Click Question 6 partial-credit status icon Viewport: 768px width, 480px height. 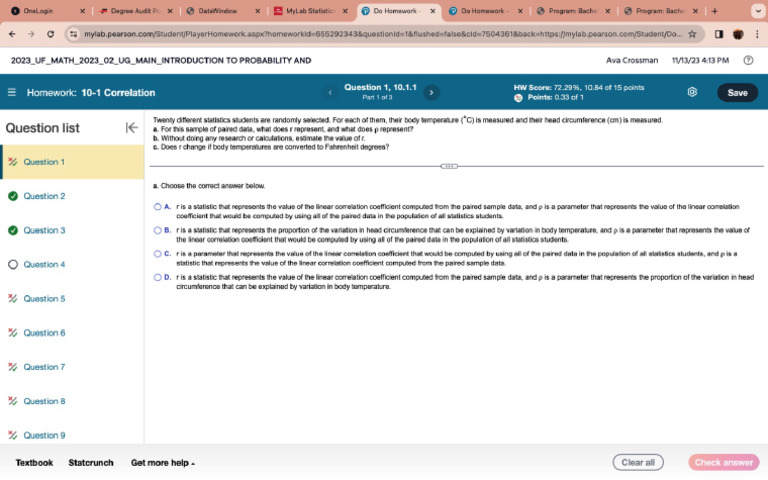coord(13,333)
